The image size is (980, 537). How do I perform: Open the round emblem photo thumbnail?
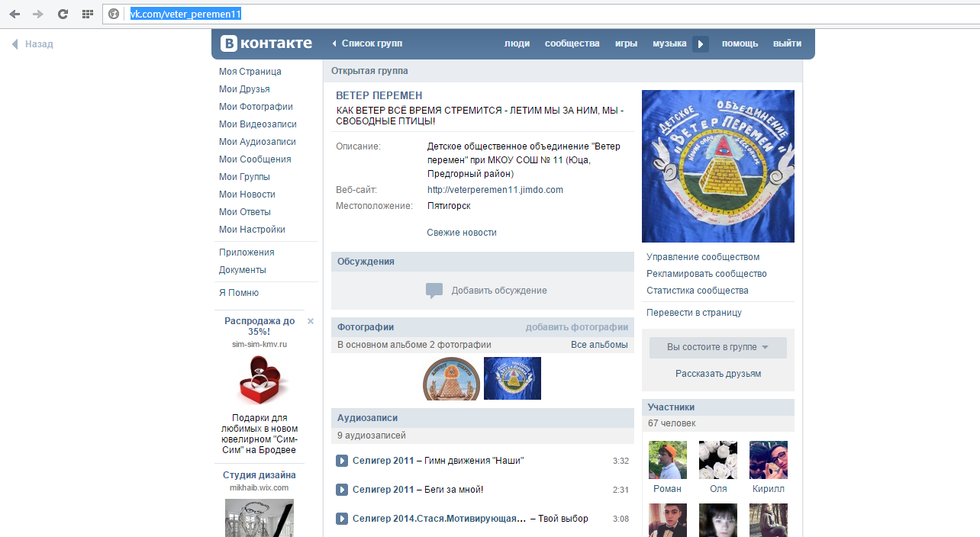coord(452,379)
